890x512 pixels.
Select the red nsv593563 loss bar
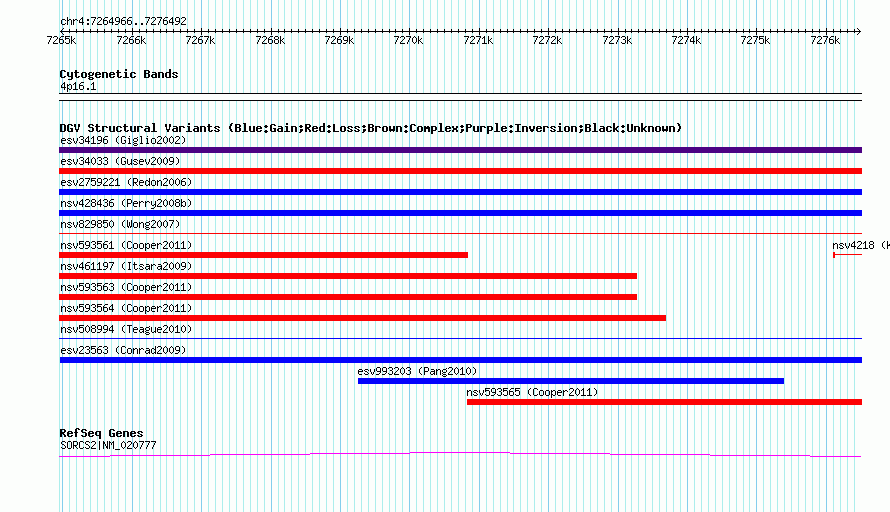(348, 297)
